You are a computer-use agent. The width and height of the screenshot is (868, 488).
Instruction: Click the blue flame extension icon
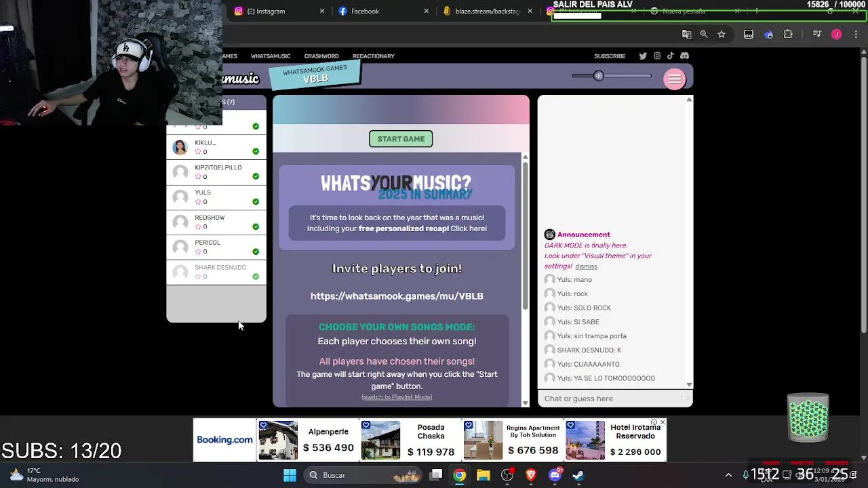point(768,34)
